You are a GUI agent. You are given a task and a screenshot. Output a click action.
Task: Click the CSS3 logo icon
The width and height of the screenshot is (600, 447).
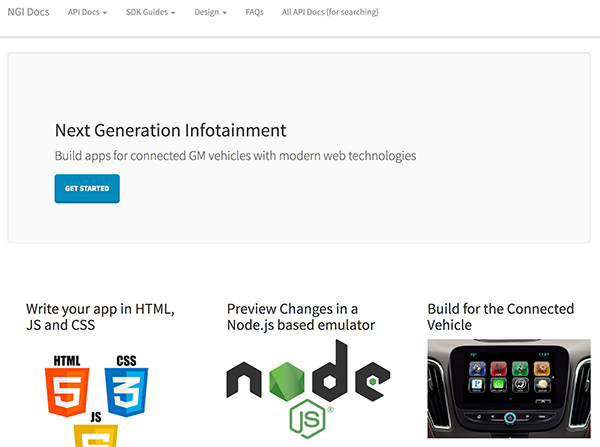point(126,386)
